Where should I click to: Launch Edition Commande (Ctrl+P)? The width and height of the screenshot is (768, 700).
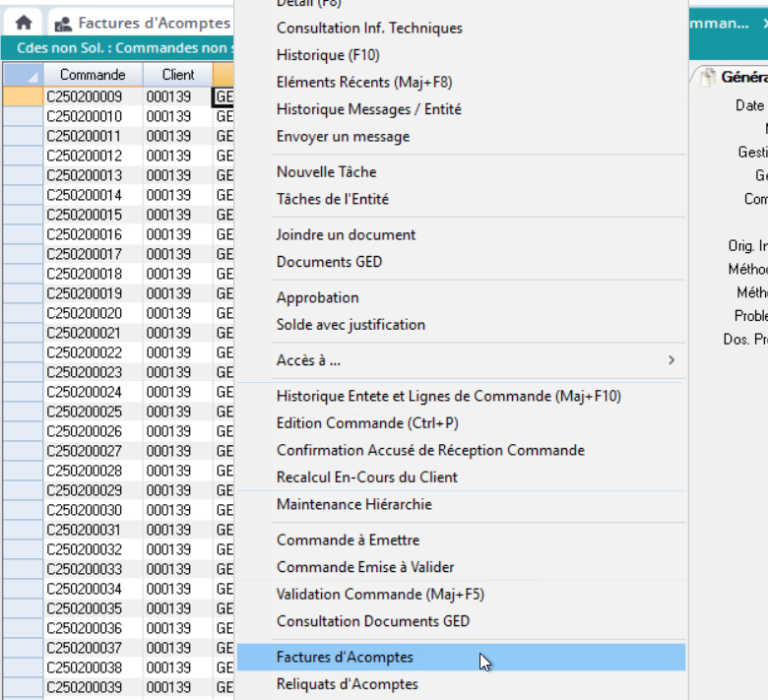(367, 423)
